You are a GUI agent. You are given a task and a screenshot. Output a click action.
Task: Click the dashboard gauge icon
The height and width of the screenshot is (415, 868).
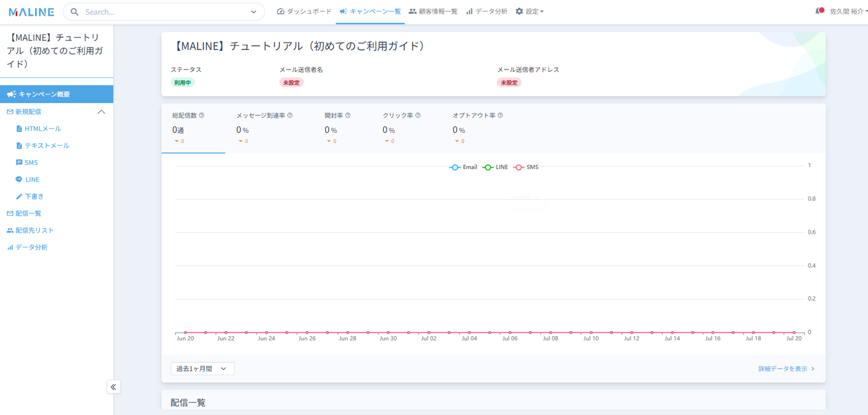pos(281,11)
